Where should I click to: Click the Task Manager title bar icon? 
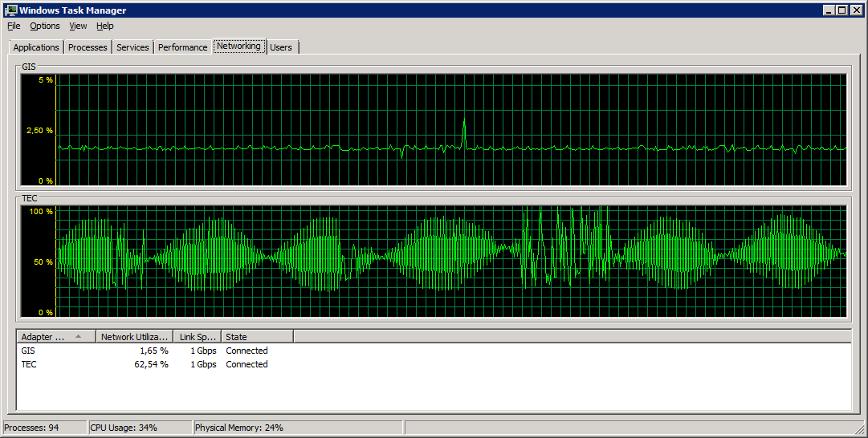(11, 10)
